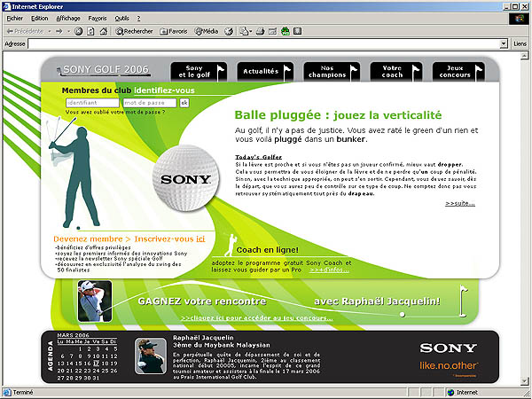Image resolution: width=532 pixels, height=399 pixels.
Task: Open the ? help menu
Action: pos(138,19)
